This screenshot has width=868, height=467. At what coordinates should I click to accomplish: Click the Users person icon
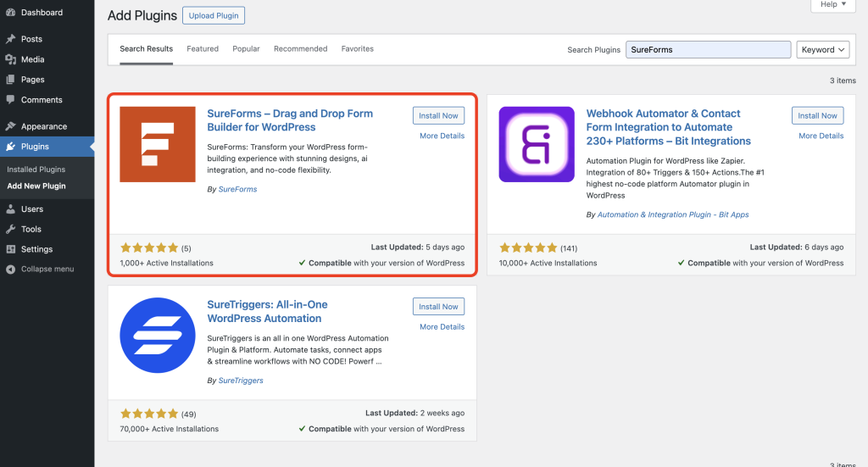(x=10, y=209)
